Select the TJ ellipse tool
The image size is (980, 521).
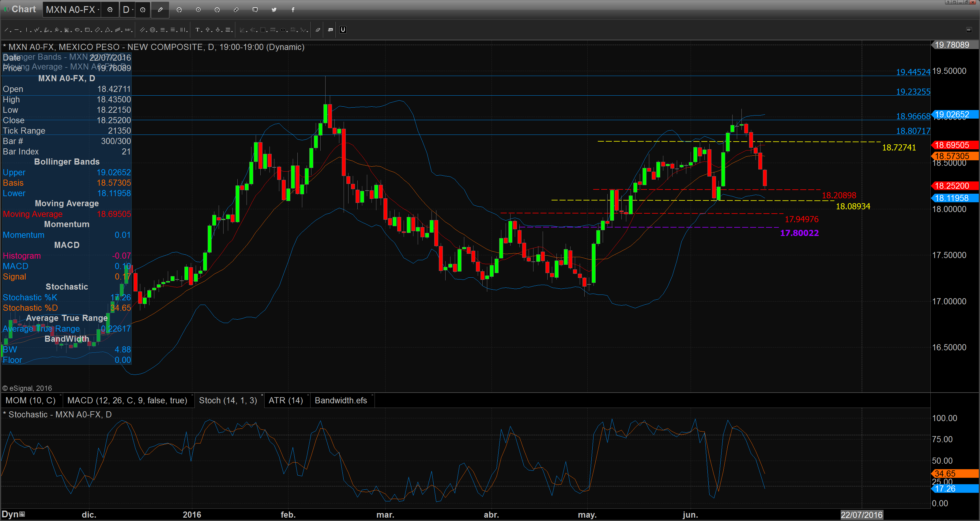click(283, 30)
